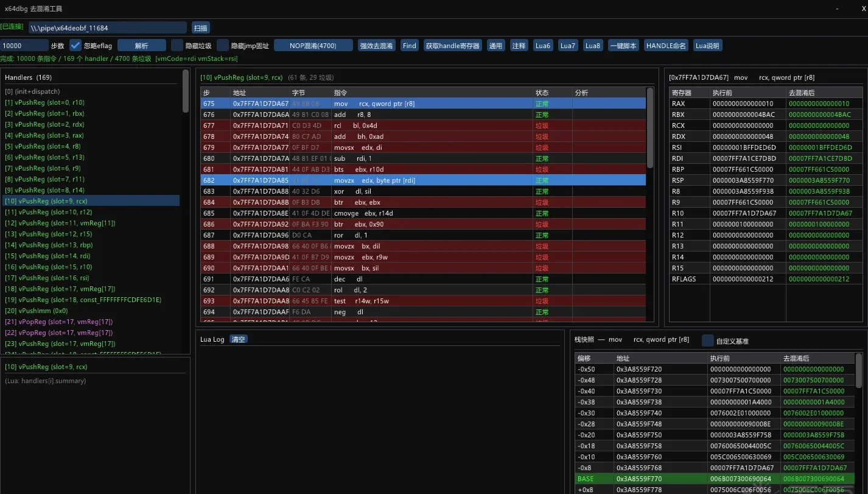Check the 自定义基准 checkbox
This screenshot has height=494, width=868.
708,341
